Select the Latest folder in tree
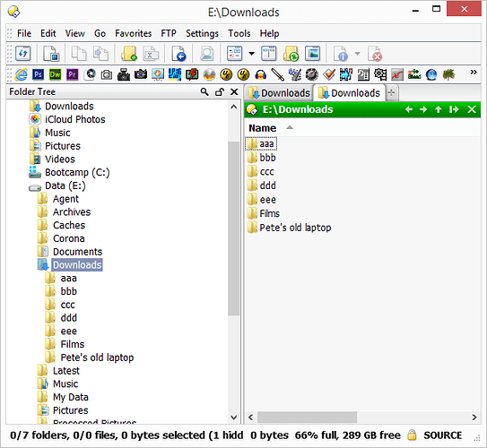The width and height of the screenshot is (487, 448). pyautogui.click(x=58, y=371)
